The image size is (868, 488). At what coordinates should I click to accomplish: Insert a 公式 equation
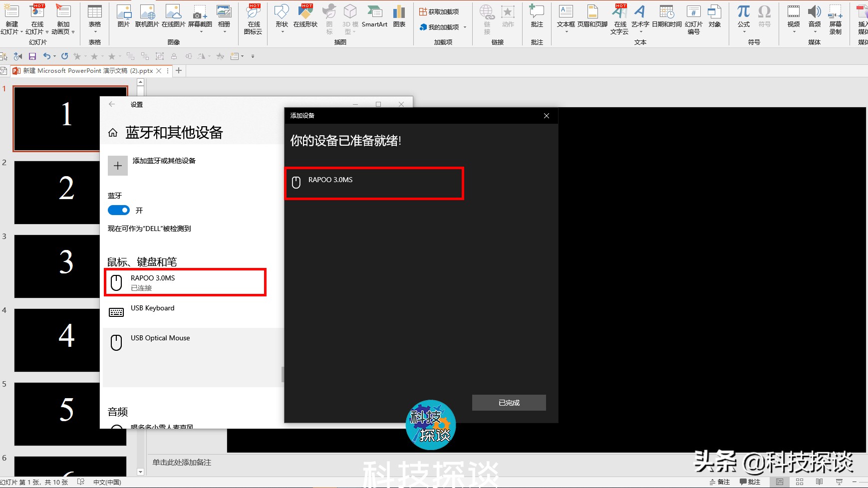(744, 19)
